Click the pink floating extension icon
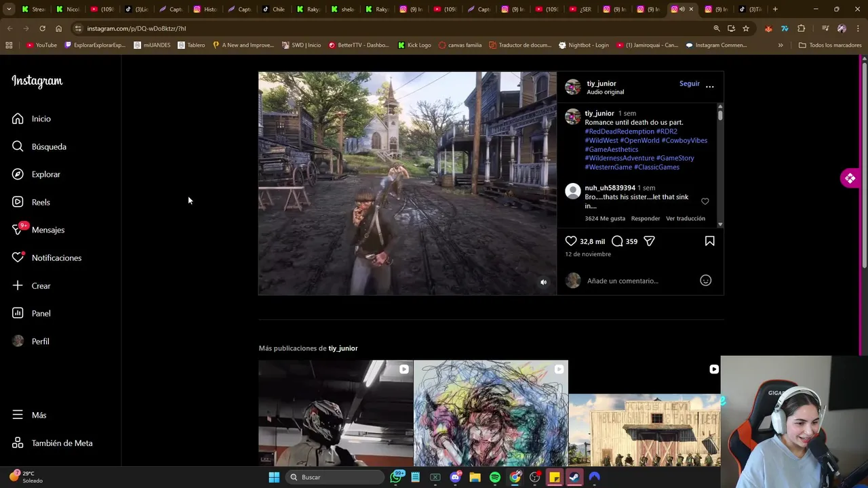 [850, 178]
